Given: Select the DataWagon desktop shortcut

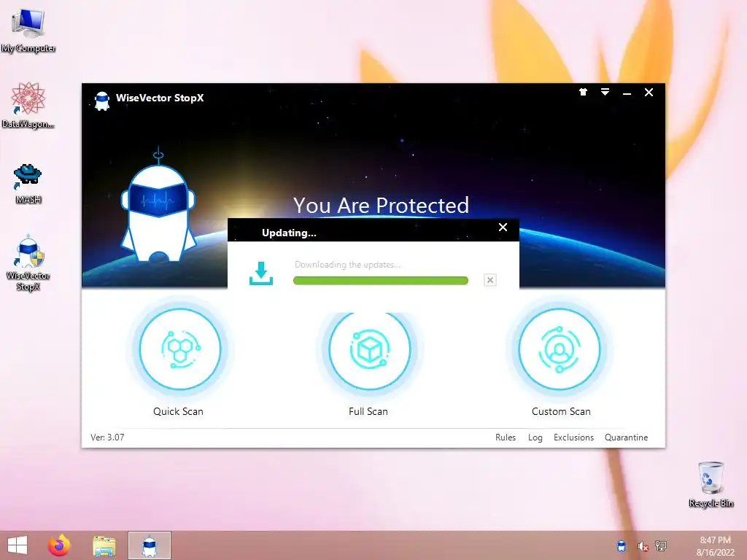Looking at the screenshot, I should tap(28, 105).
